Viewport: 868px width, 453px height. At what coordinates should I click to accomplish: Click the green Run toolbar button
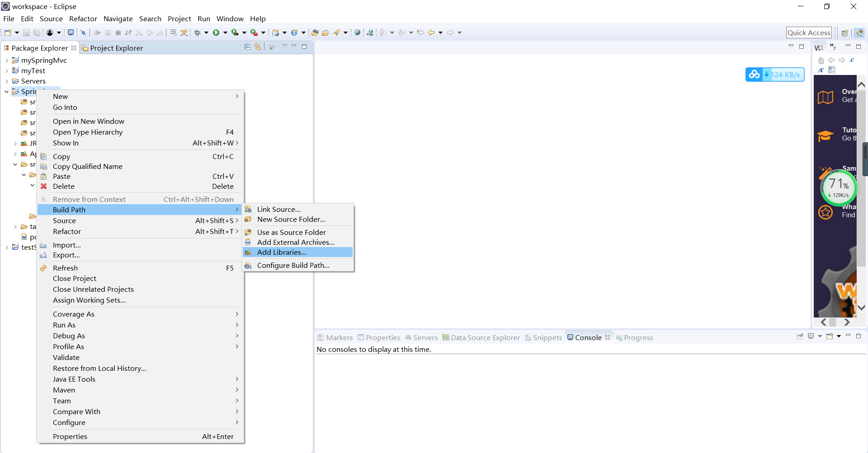coord(216,33)
